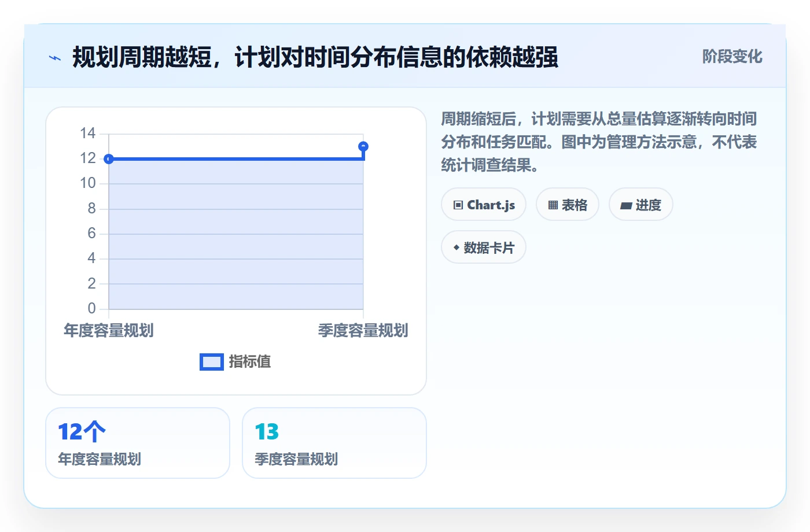Click the y-axis value 10

[x=88, y=183]
